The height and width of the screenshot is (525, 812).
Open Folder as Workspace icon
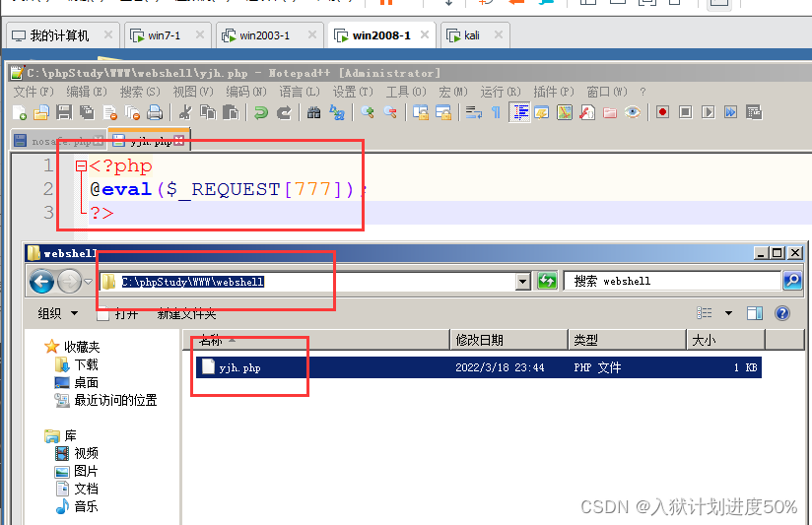610,112
